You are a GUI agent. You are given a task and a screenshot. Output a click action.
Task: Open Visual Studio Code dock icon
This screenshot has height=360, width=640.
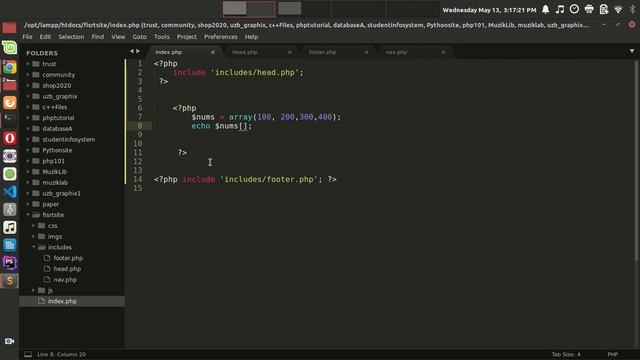tap(9, 191)
